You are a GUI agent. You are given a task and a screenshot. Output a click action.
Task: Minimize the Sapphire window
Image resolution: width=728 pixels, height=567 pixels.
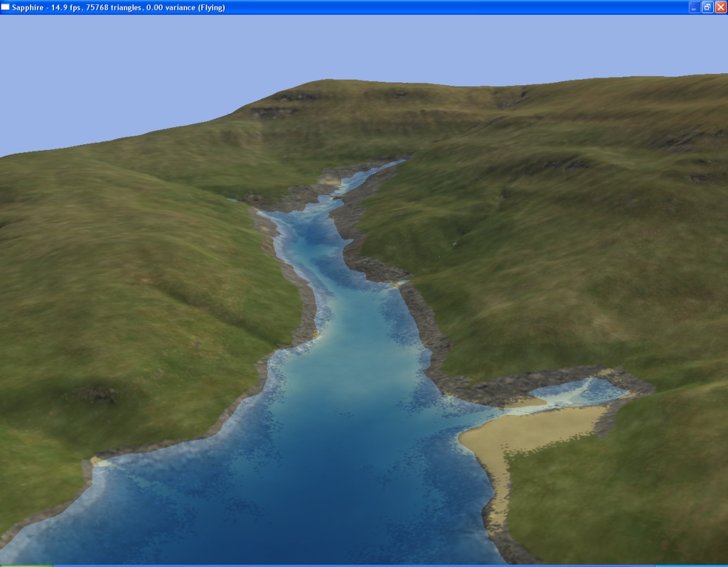click(694, 7)
